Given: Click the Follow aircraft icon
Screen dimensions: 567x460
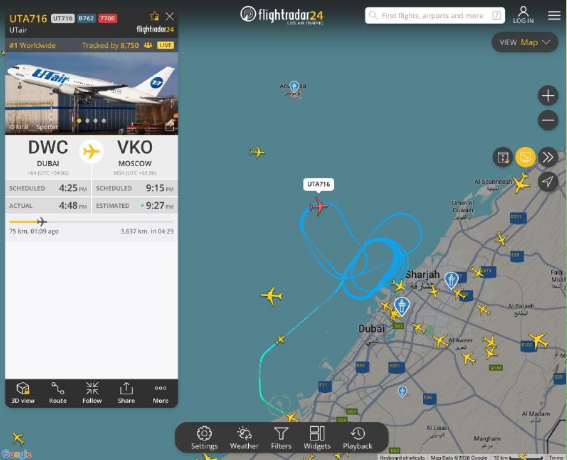Looking at the screenshot, I should (92, 393).
